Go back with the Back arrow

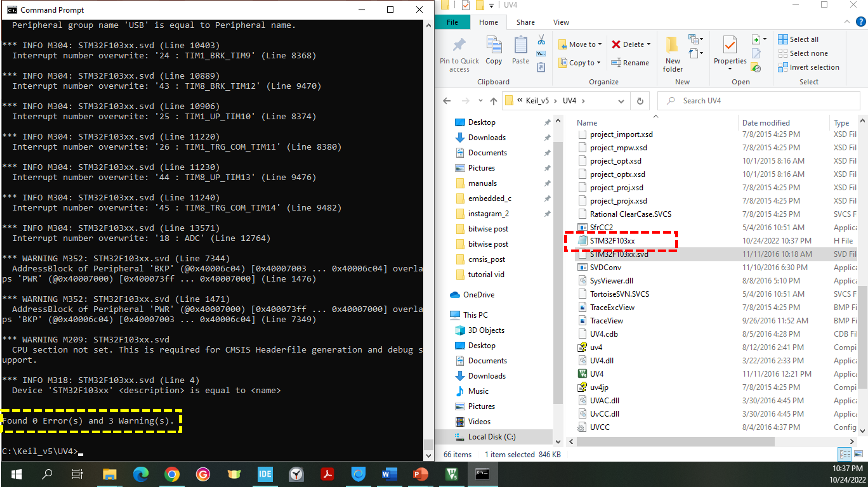pos(447,101)
